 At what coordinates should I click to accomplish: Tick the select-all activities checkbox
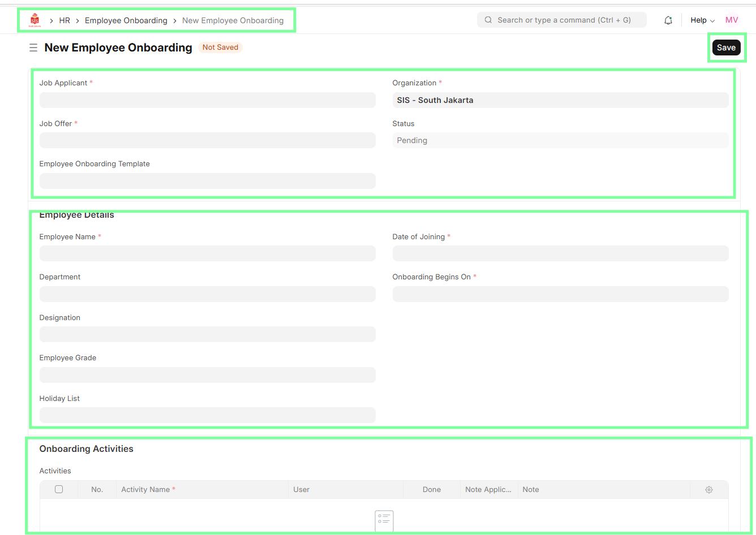click(x=59, y=489)
